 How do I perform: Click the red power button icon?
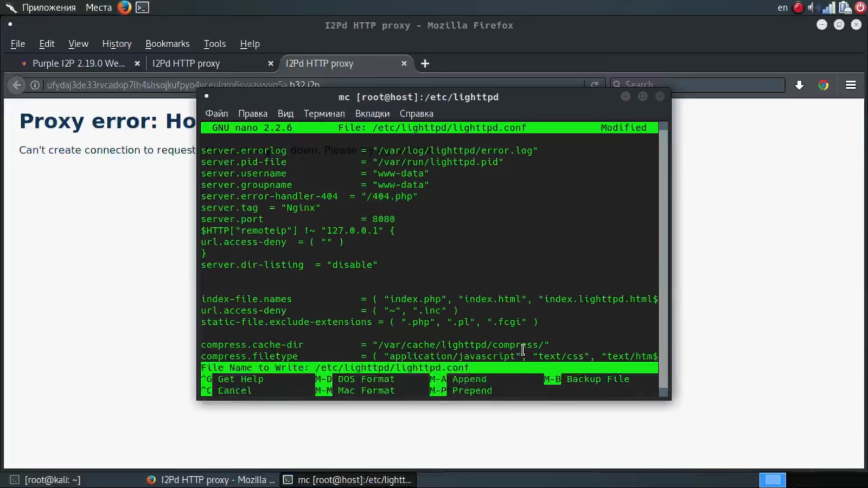click(860, 8)
